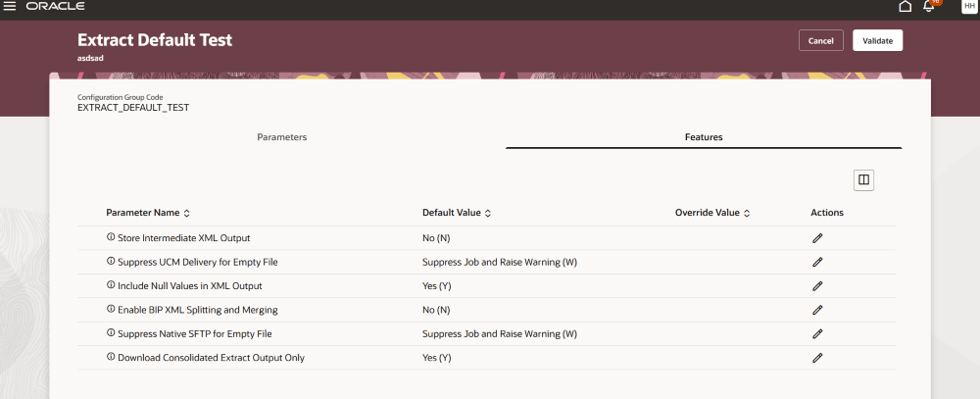Sort by Override Value column
Image resolution: width=980 pixels, height=399 pixels.
[x=746, y=214]
